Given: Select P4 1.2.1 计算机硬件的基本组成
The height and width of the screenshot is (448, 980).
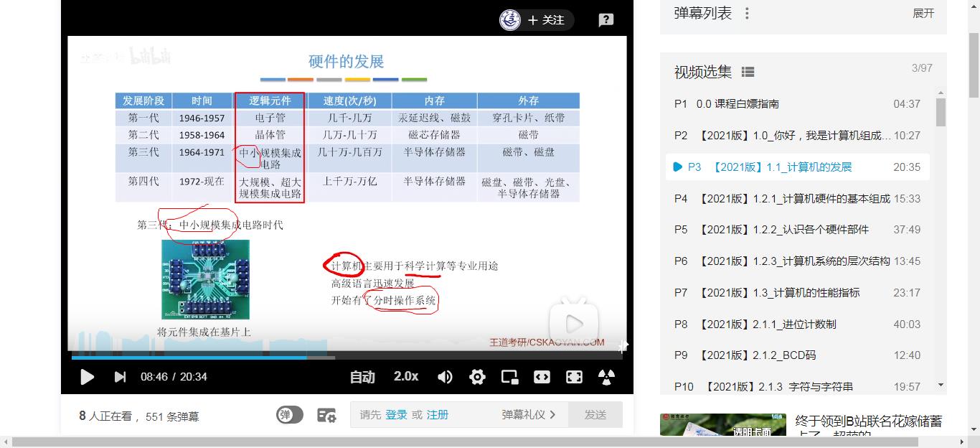Looking at the screenshot, I should point(797,198).
